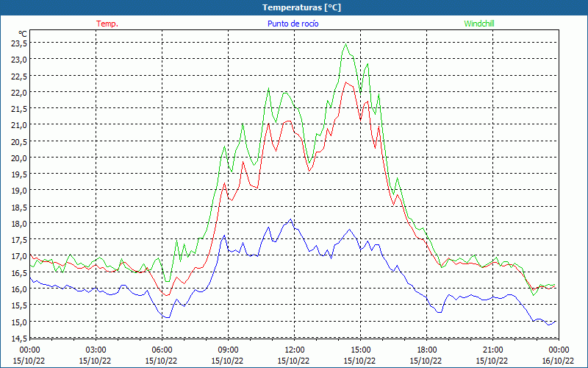This screenshot has height=368, width=588.
Task: Click the 17,5 y-axis value
Action: (19, 240)
